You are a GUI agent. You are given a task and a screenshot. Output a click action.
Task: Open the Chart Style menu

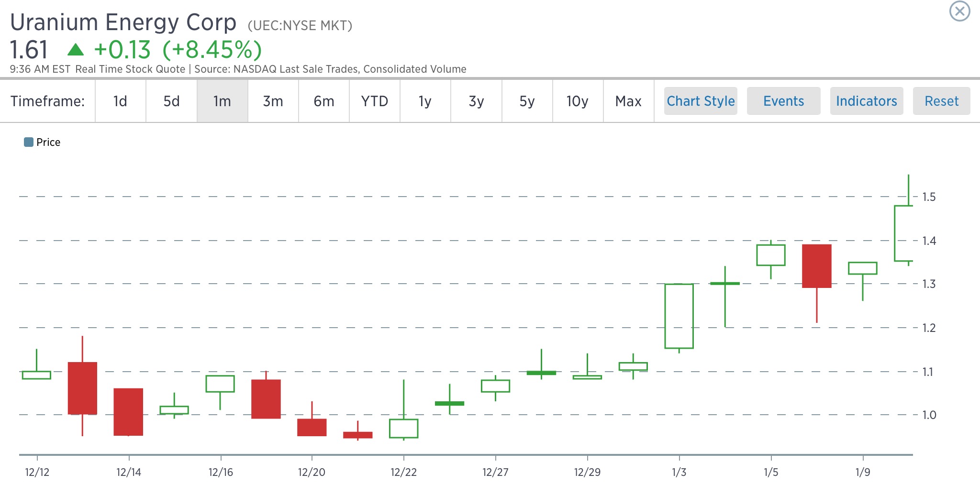point(701,101)
